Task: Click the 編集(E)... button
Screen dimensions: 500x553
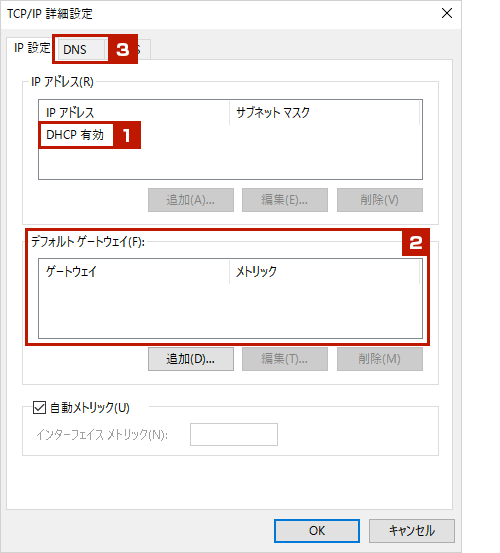Action: pyautogui.click(x=285, y=200)
